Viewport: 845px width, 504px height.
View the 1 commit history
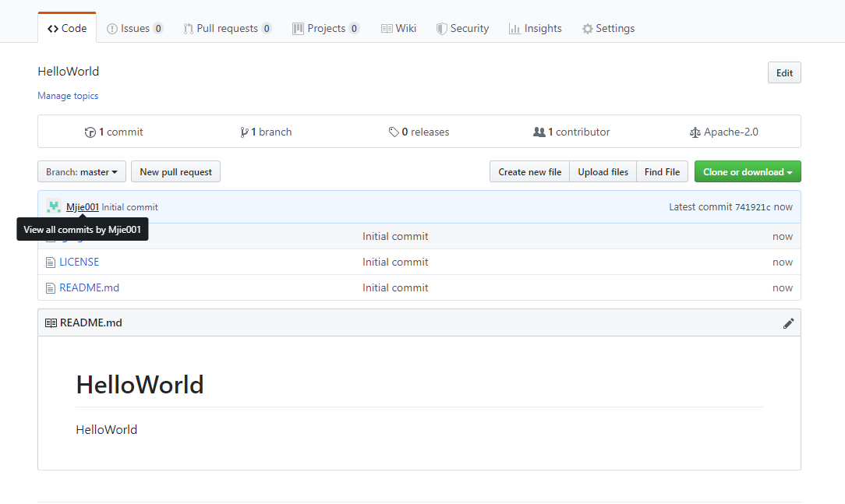114,132
